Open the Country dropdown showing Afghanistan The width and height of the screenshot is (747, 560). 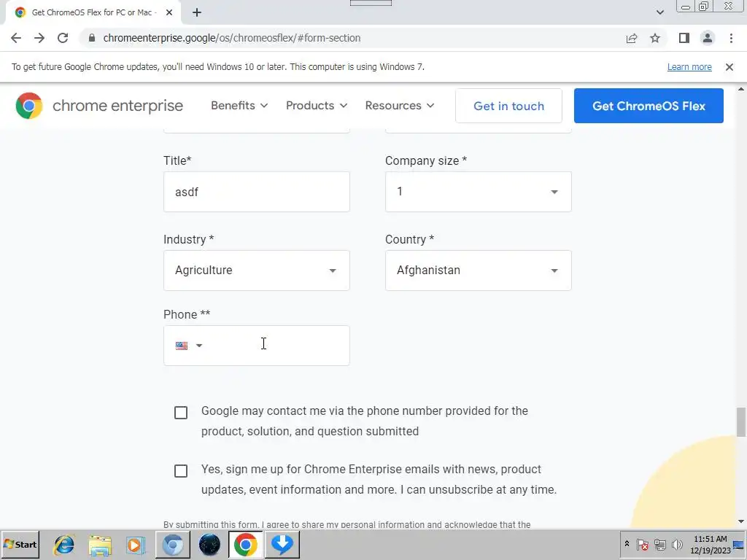pyautogui.click(x=478, y=271)
